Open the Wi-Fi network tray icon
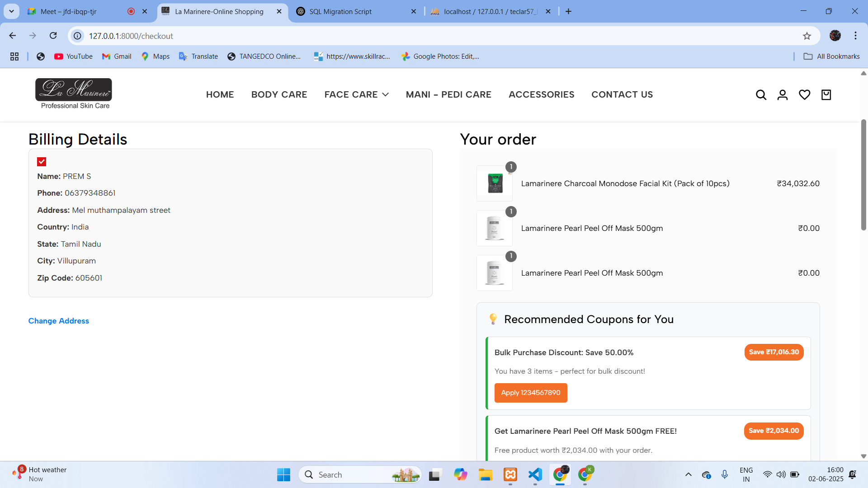Screen dimensions: 868x488 coord(767,474)
